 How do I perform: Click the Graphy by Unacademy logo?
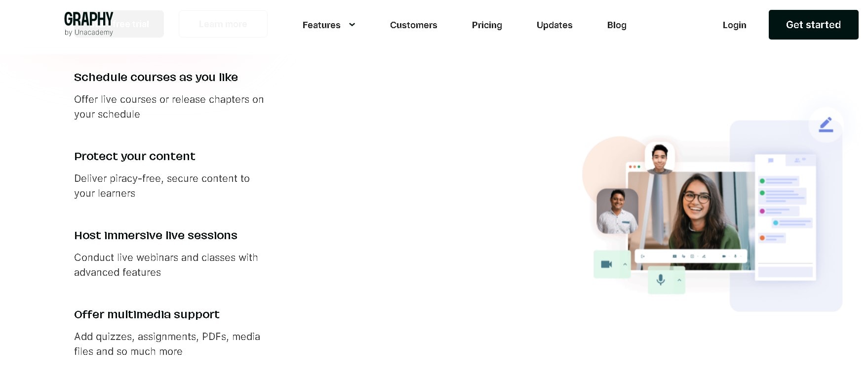point(89,24)
